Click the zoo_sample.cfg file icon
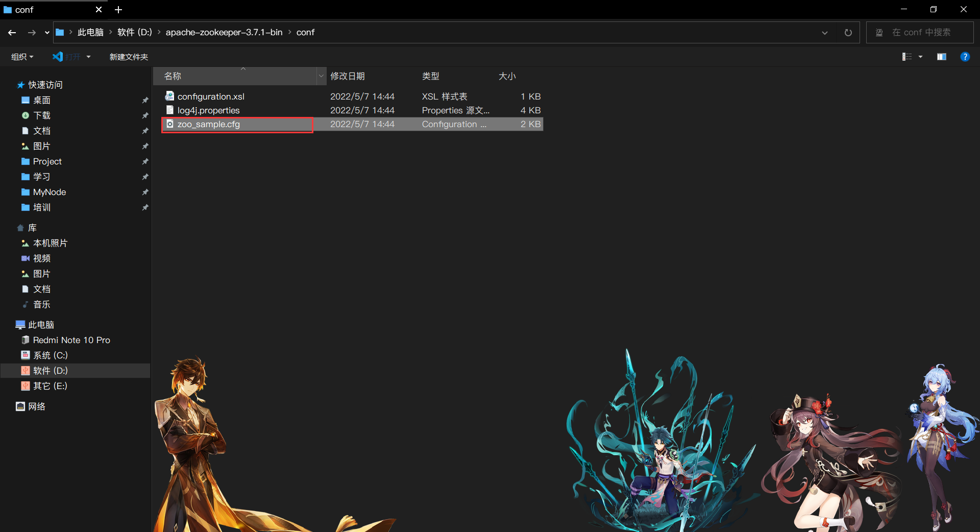Image resolution: width=980 pixels, height=532 pixels. [x=169, y=124]
